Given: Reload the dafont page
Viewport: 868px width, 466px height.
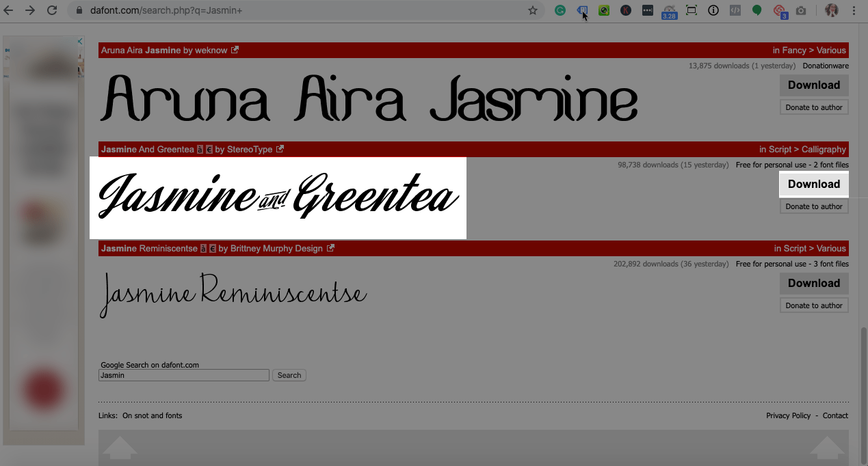Looking at the screenshot, I should (52, 10).
